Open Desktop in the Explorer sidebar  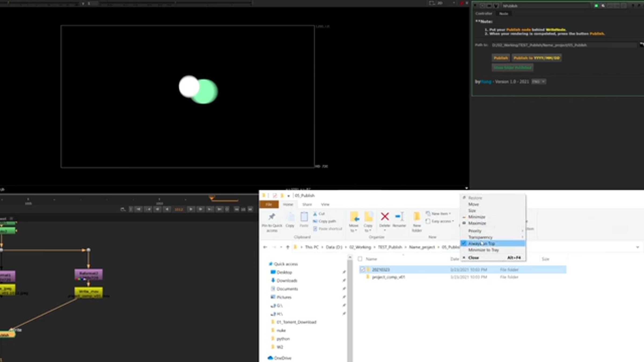click(281, 272)
